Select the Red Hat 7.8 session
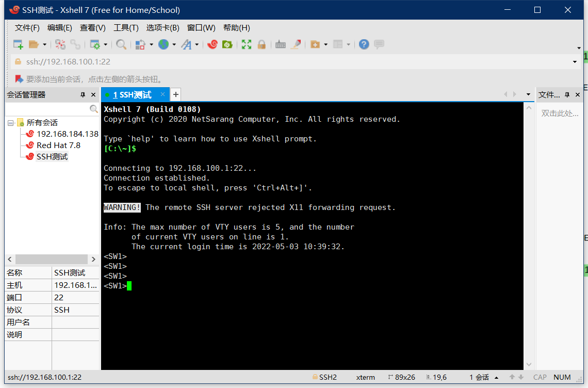 pos(58,145)
